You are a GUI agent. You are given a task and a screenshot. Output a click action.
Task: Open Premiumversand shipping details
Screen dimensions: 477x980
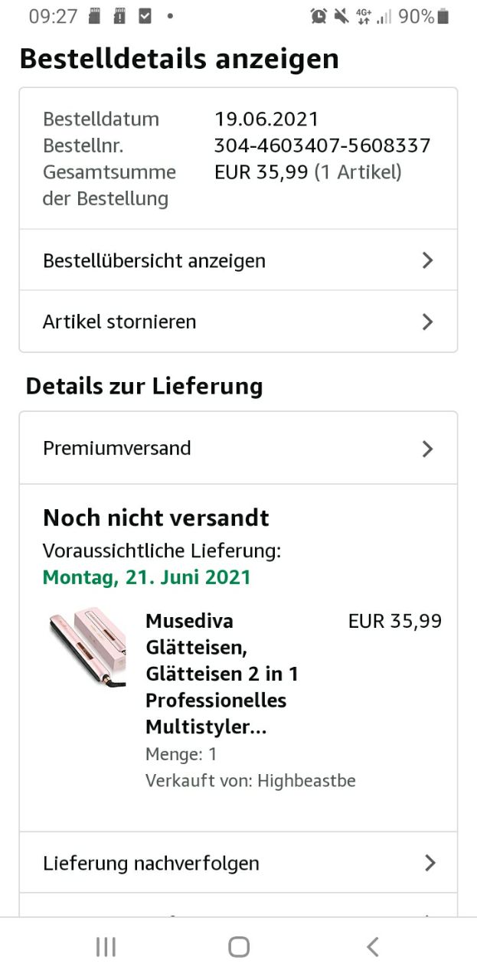[117, 448]
